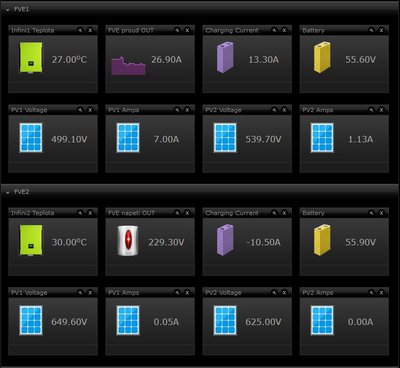Collapse the FVE2 section chevron
This screenshot has width=400, height=368.
pos(8,193)
